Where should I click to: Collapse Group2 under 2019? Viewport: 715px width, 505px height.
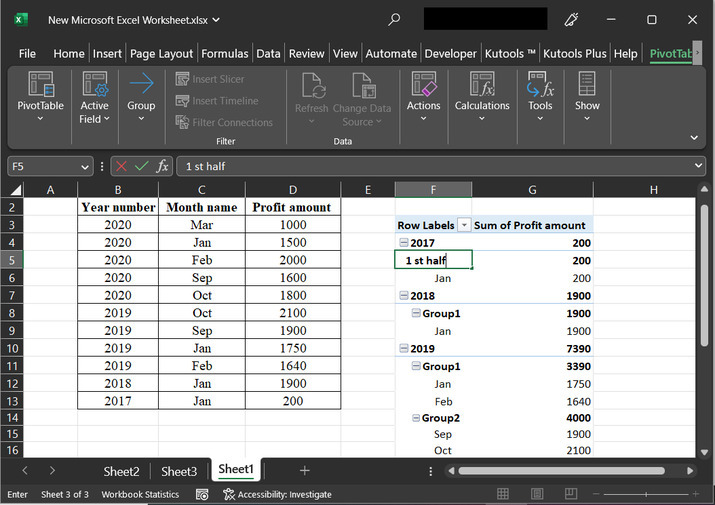415,417
